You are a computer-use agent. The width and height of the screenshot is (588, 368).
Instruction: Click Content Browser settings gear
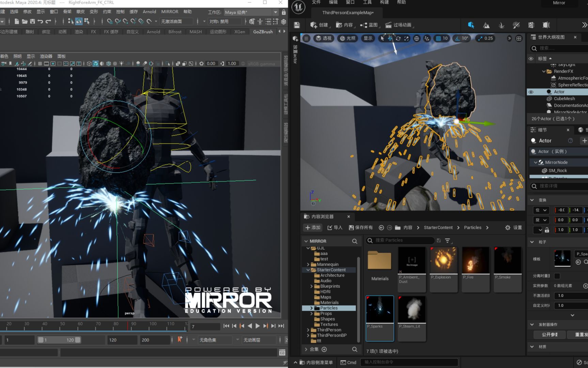click(x=508, y=227)
